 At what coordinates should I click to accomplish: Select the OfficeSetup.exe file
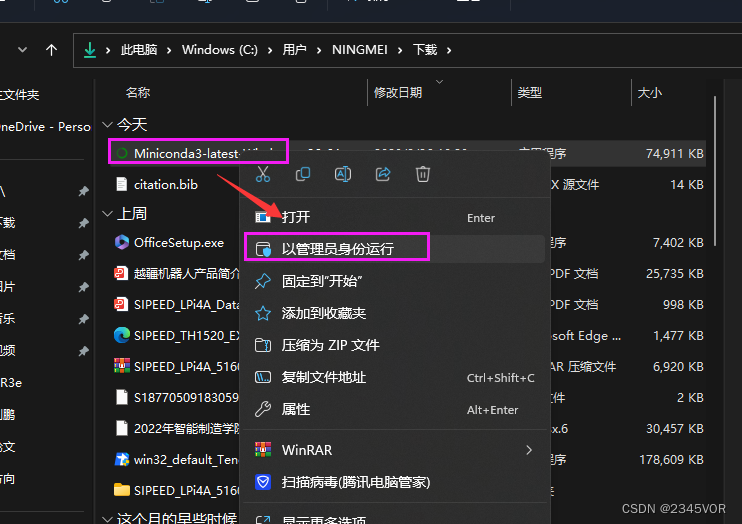178,243
